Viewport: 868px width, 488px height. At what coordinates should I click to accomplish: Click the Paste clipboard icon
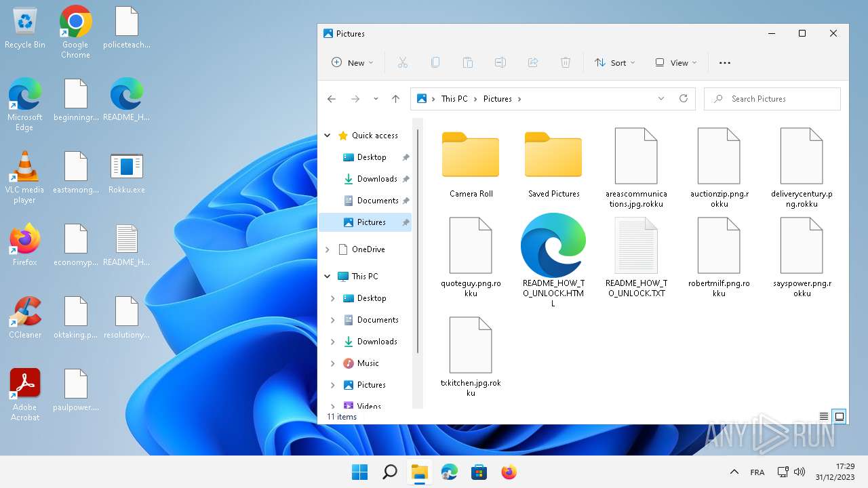coord(468,62)
